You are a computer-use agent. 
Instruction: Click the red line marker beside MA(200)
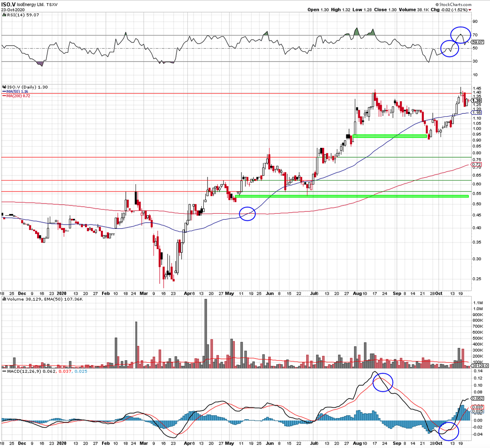4,96
